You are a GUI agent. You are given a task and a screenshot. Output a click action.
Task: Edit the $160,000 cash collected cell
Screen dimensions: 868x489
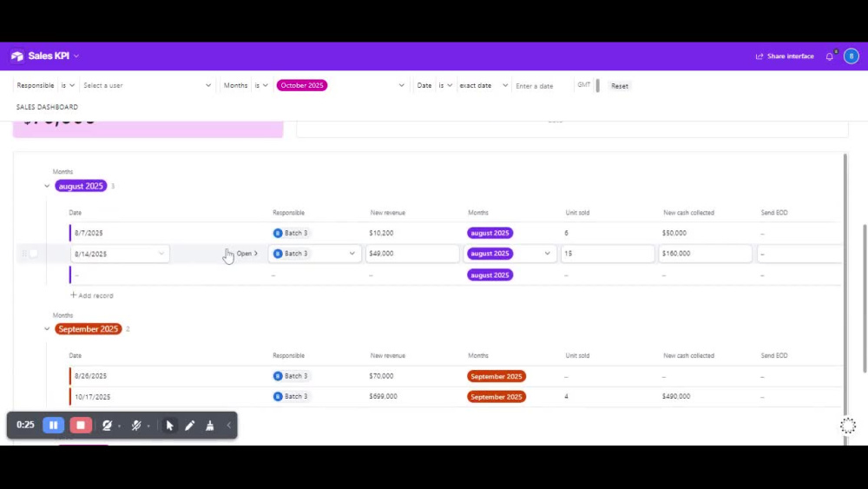click(705, 254)
